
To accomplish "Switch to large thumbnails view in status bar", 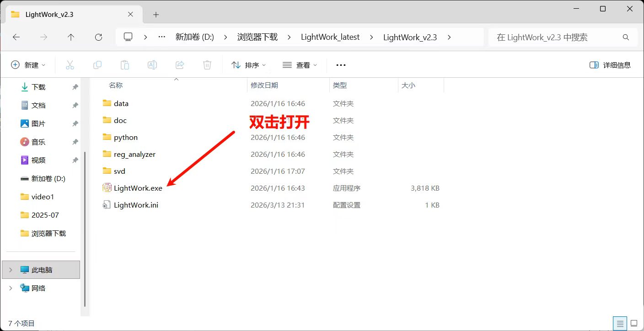I will (x=633, y=323).
